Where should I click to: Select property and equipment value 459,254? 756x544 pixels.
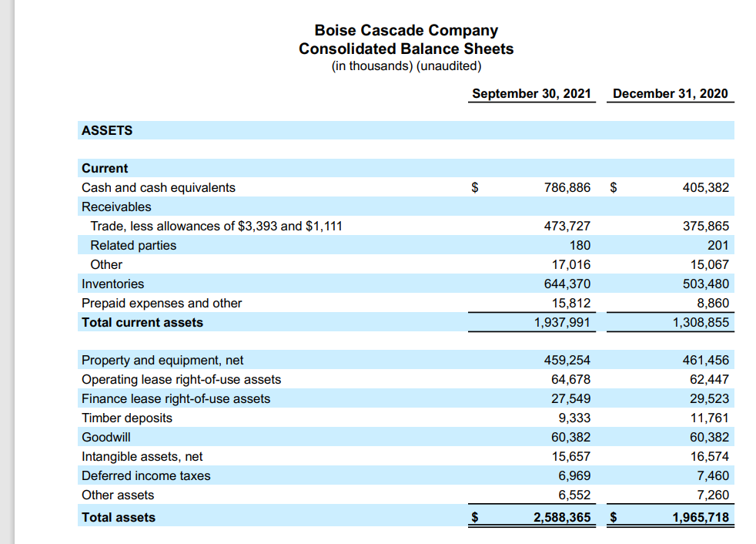click(567, 360)
